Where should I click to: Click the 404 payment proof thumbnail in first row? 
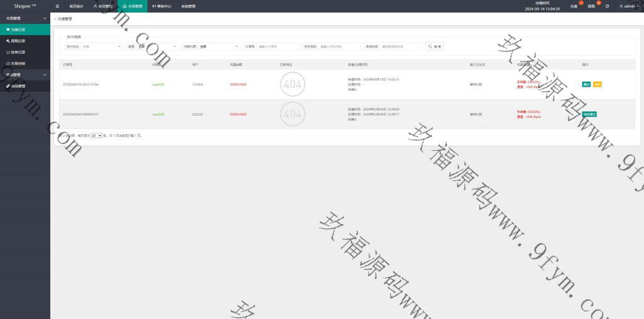pos(292,84)
